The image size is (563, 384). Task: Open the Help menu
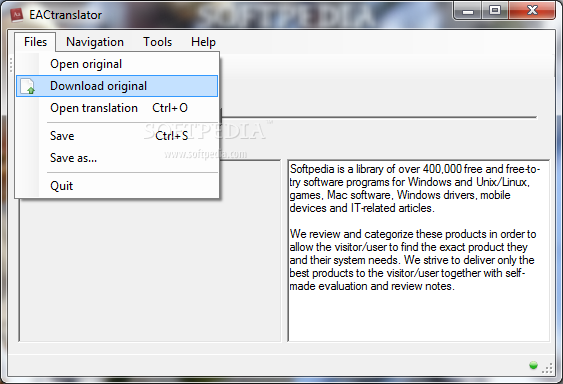[x=203, y=42]
